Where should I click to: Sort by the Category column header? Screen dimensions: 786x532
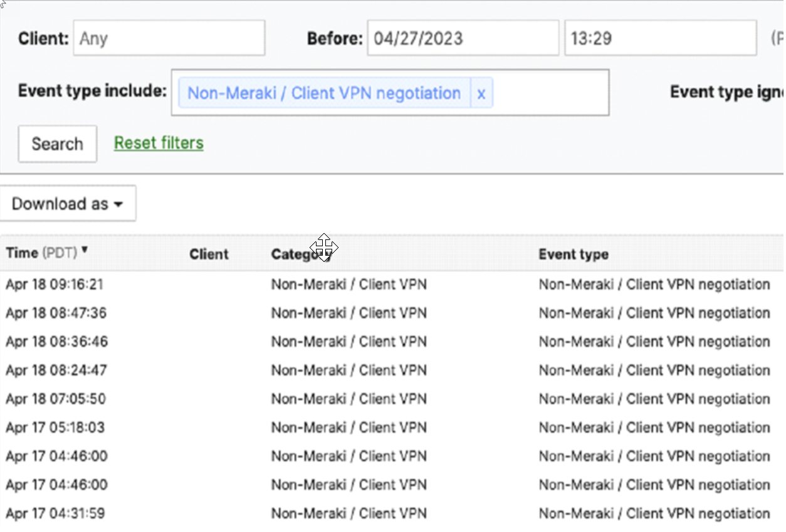[295, 254]
